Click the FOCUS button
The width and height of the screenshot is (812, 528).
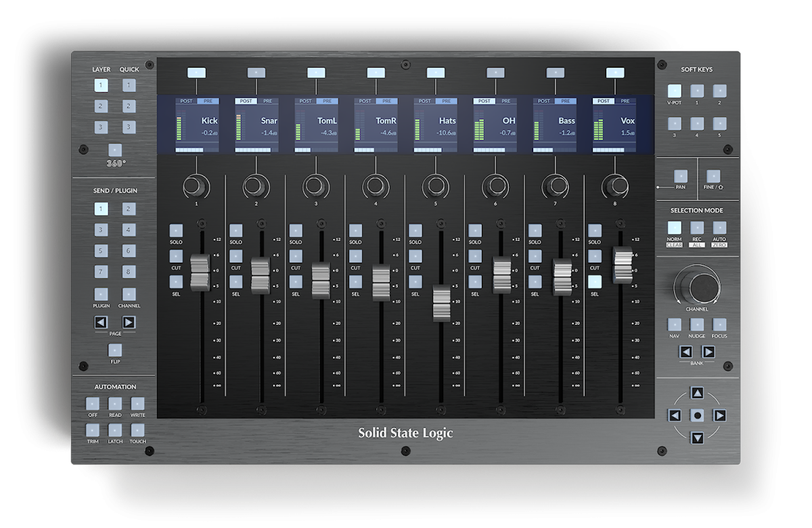(x=719, y=324)
